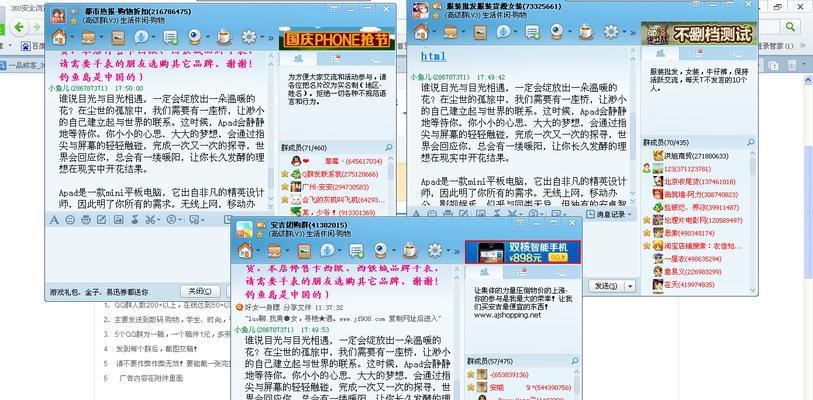Switch to members tab in 服装批发 side panel
The image size is (813, 400).
661,53
